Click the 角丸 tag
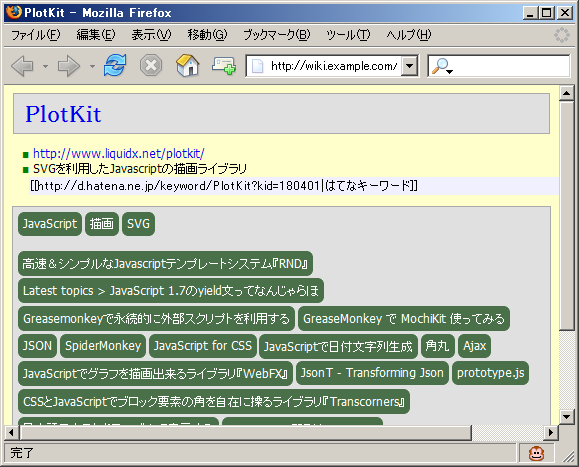The width and height of the screenshot is (579, 467). [438, 346]
